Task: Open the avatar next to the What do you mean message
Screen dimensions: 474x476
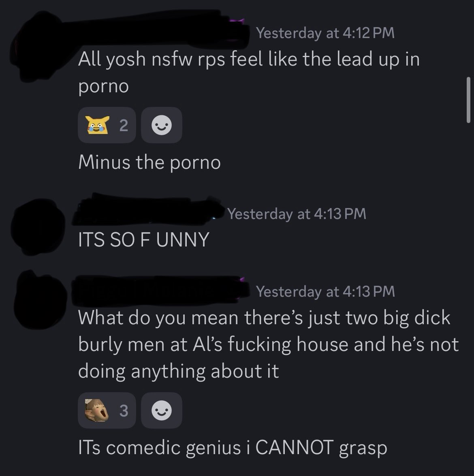Action: (x=40, y=300)
